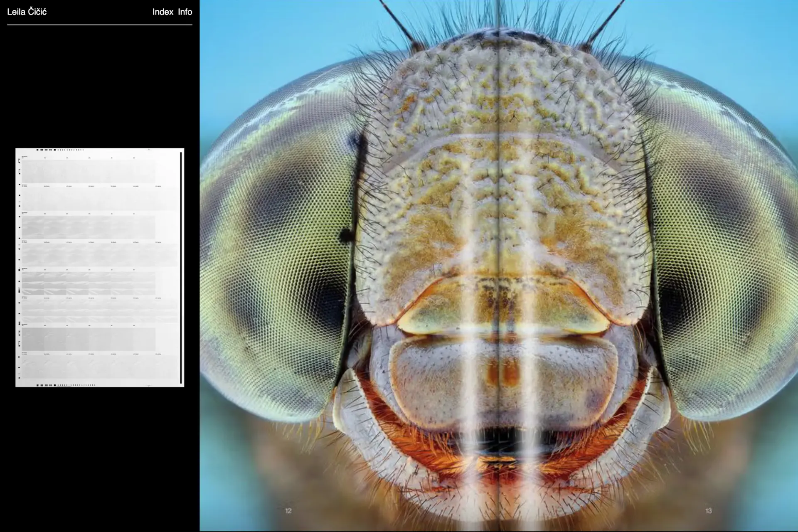This screenshot has width=798, height=532.
Task: Click the bottom registration marks on proof sheet
Action: [x=66, y=385]
